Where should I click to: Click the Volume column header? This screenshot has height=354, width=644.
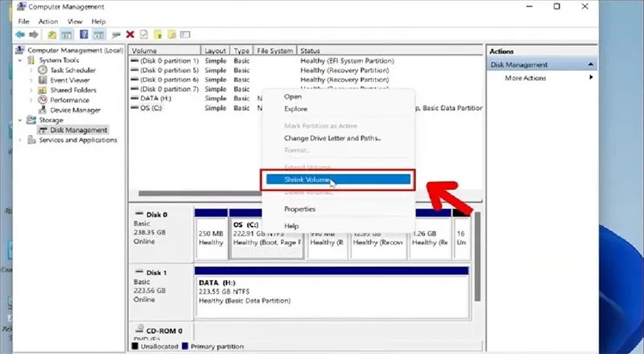click(x=164, y=51)
